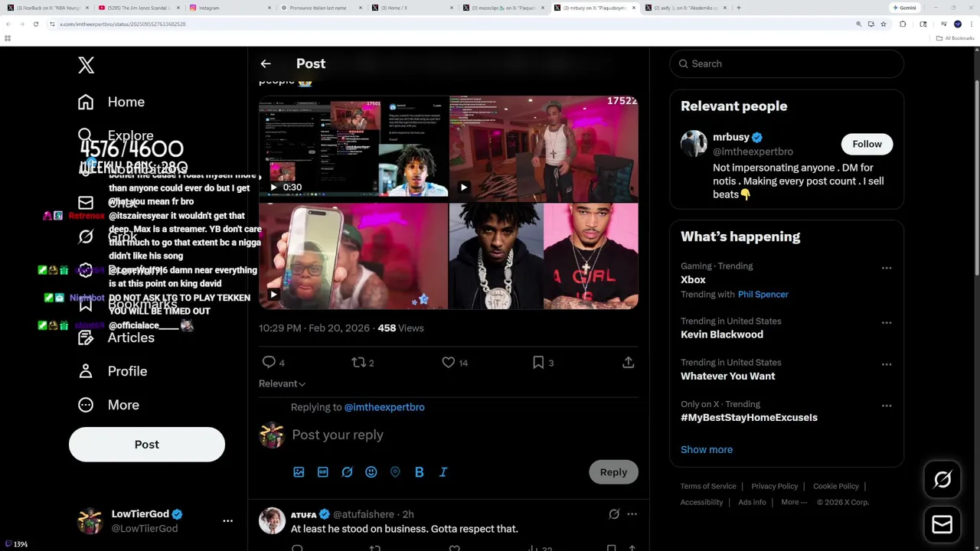Add an image to the reply
Viewport: 980px width, 551px height.
pos(299,472)
